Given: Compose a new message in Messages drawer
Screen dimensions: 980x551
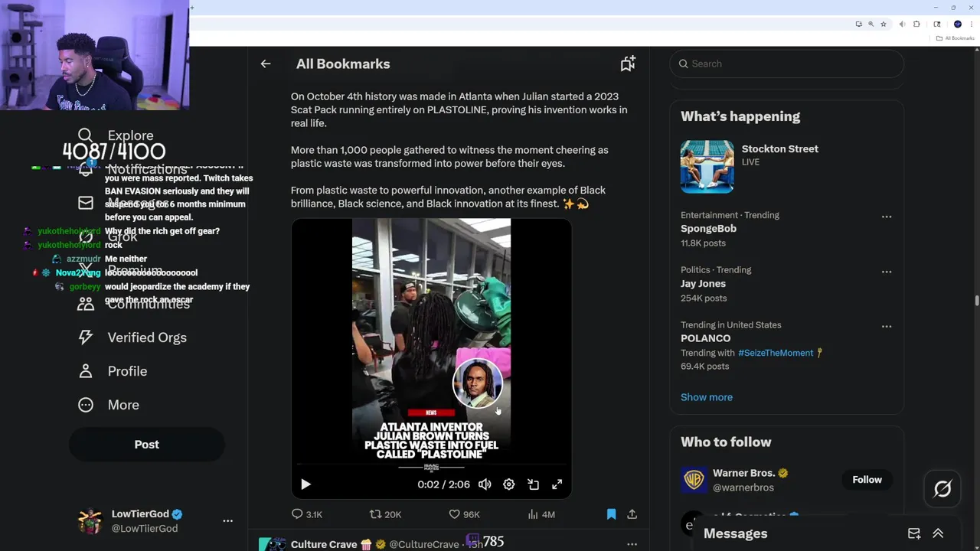Looking at the screenshot, I should [x=914, y=533].
